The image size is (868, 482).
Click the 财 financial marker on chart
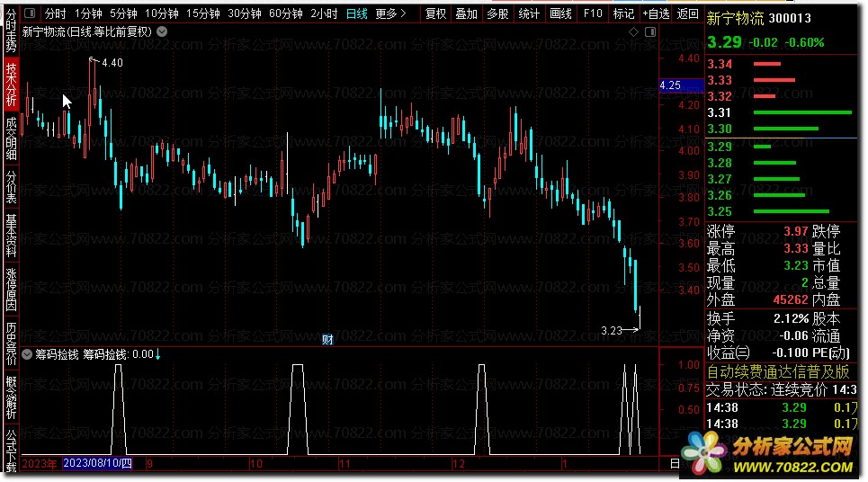327,339
